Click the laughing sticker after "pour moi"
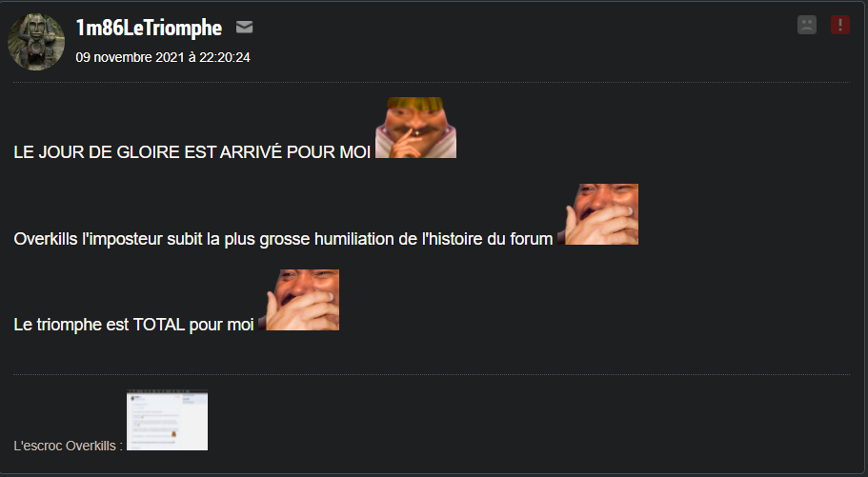868x477 pixels. [299, 300]
